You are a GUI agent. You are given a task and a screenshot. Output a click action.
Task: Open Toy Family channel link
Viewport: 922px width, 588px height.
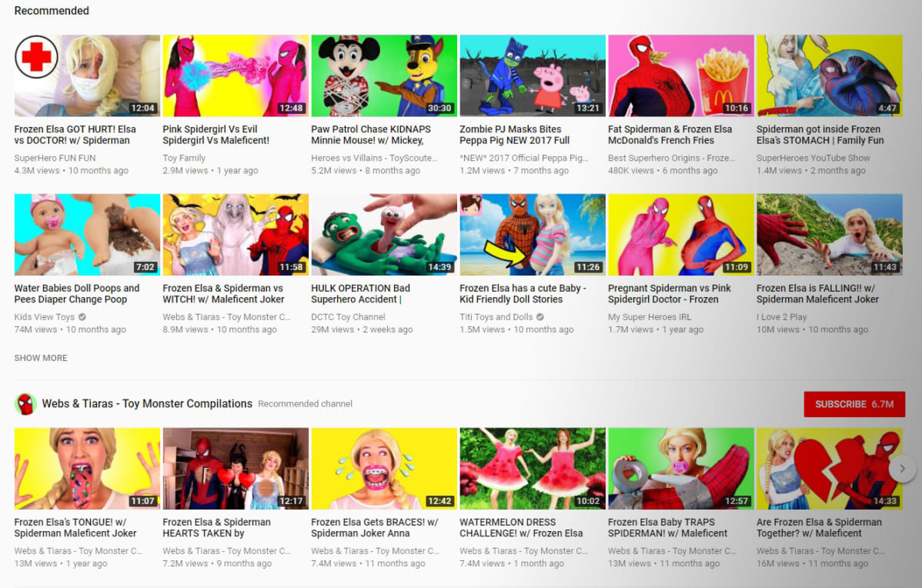(x=184, y=159)
